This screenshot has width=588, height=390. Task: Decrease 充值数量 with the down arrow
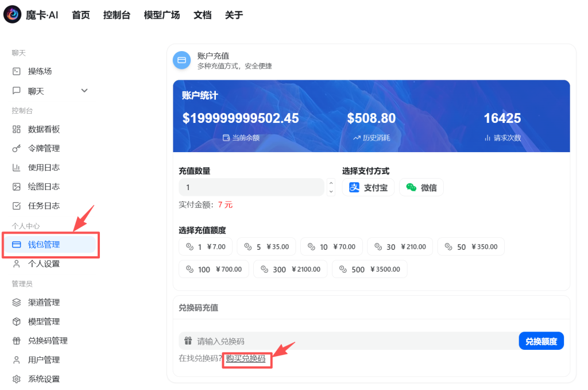[x=331, y=191]
